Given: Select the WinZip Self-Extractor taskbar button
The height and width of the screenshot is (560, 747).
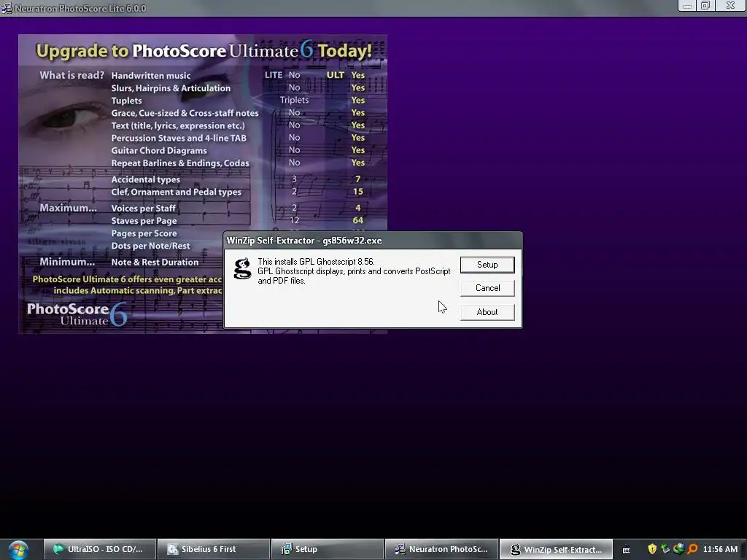Looking at the screenshot, I should (555, 549).
